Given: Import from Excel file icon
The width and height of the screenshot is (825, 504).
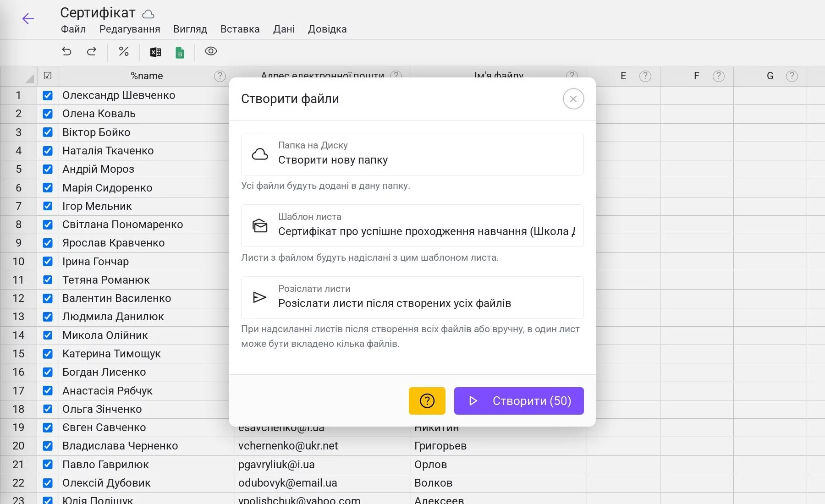Looking at the screenshot, I should (x=155, y=52).
